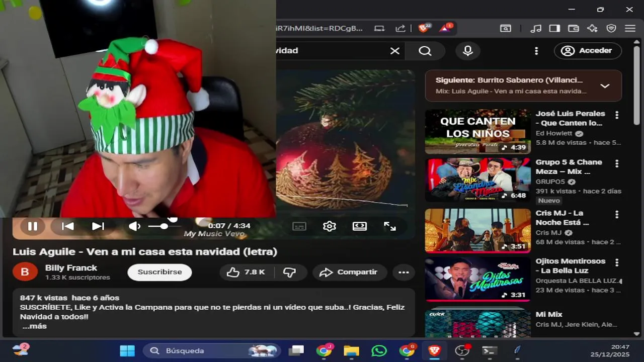Run search with magnifier button
644x362 pixels.
[425, 51]
